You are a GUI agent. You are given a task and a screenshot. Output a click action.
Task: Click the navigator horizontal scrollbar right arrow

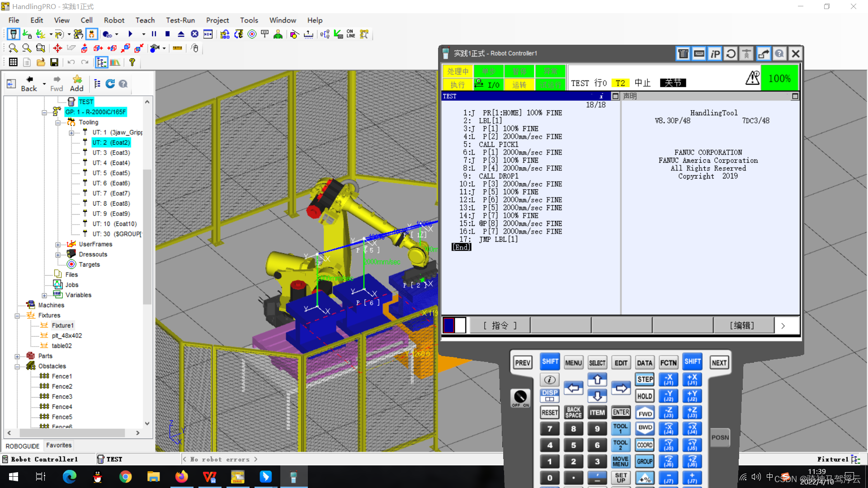coord(138,433)
